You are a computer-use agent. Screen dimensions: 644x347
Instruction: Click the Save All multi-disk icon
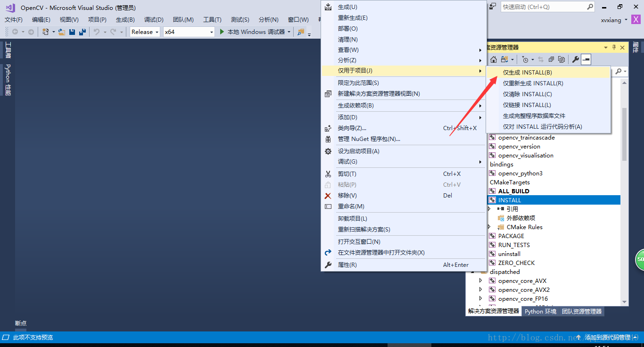[x=83, y=32]
